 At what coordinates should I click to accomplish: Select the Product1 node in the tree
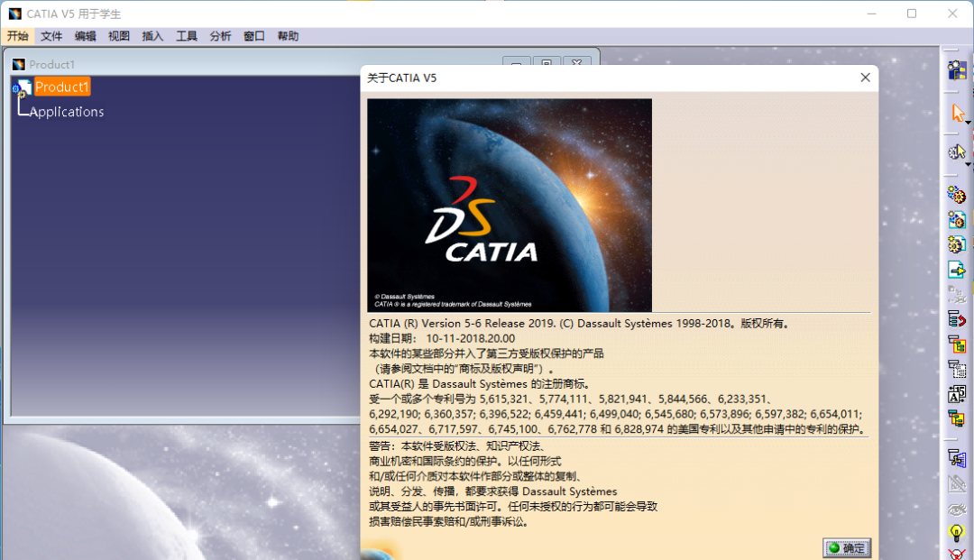pyautogui.click(x=62, y=87)
